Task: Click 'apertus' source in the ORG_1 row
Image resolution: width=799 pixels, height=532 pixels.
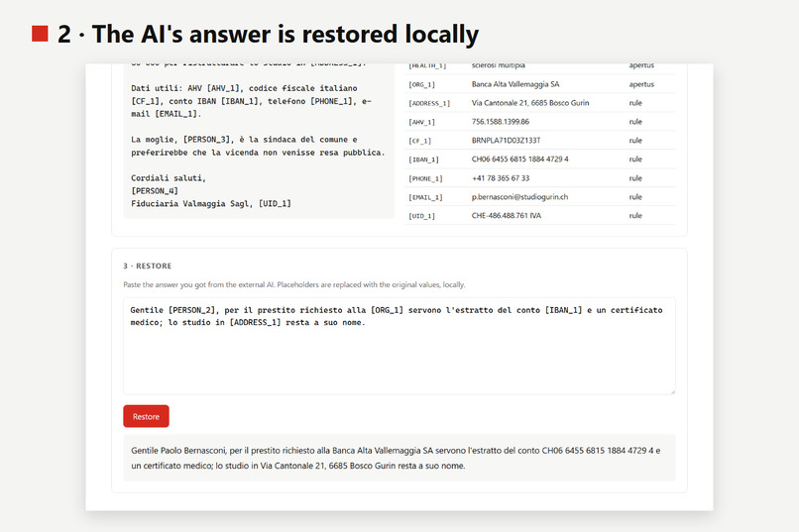Action: click(x=641, y=84)
